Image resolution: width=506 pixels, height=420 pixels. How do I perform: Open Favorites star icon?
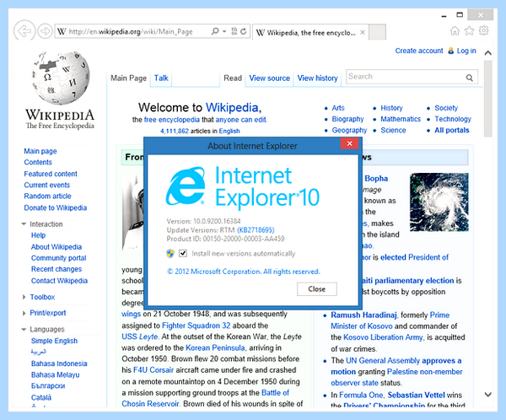click(x=469, y=31)
